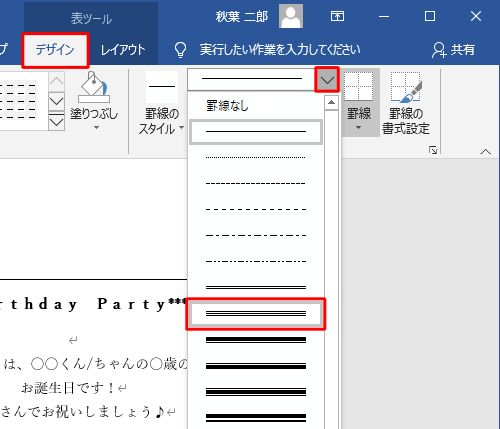
Task: Close the Word window
Action: click(x=476, y=16)
